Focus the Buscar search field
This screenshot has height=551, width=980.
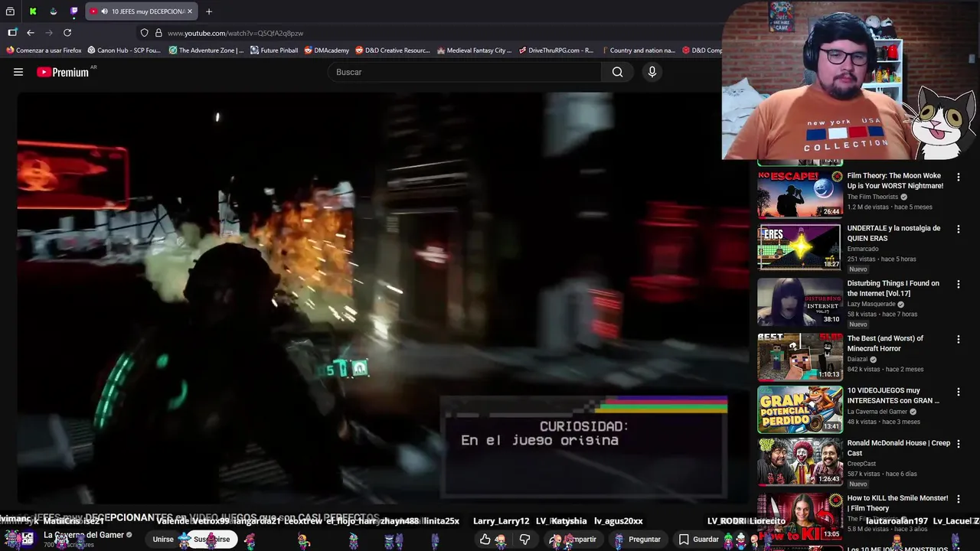click(x=465, y=72)
